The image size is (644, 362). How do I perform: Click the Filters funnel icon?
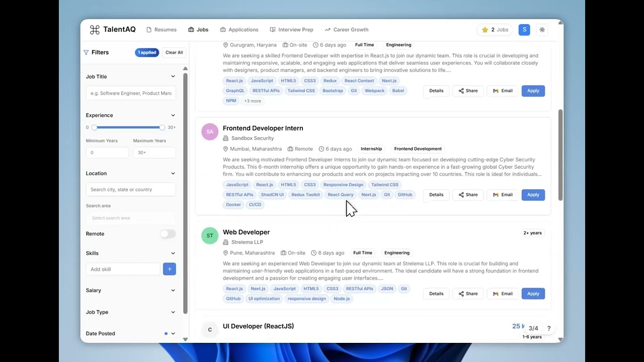point(86,52)
